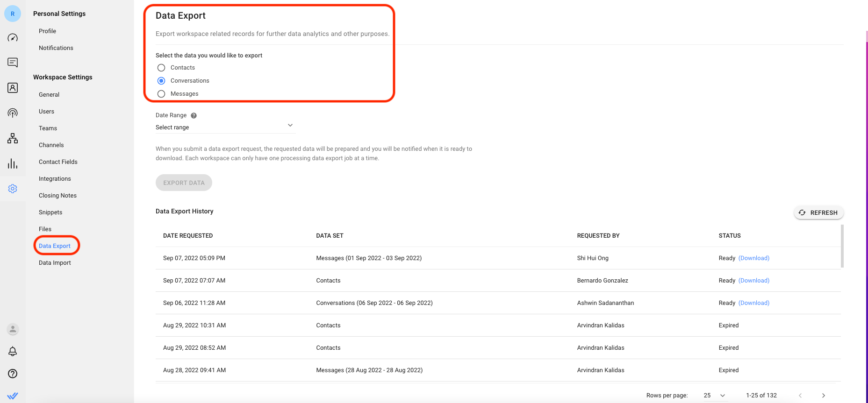Open the dashboard speedometer icon

pyautogui.click(x=13, y=38)
